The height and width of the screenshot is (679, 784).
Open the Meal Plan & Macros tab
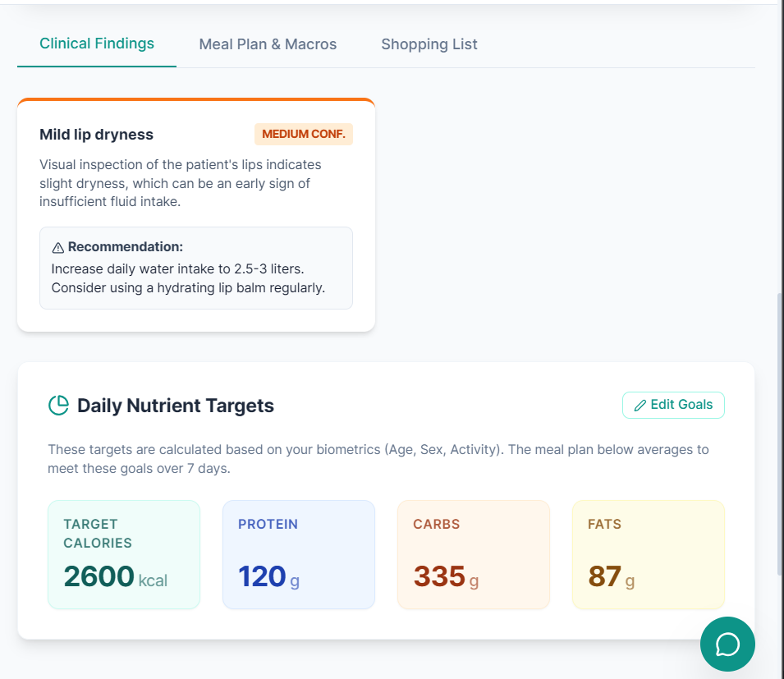pyautogui.click(x=268, y=44)
